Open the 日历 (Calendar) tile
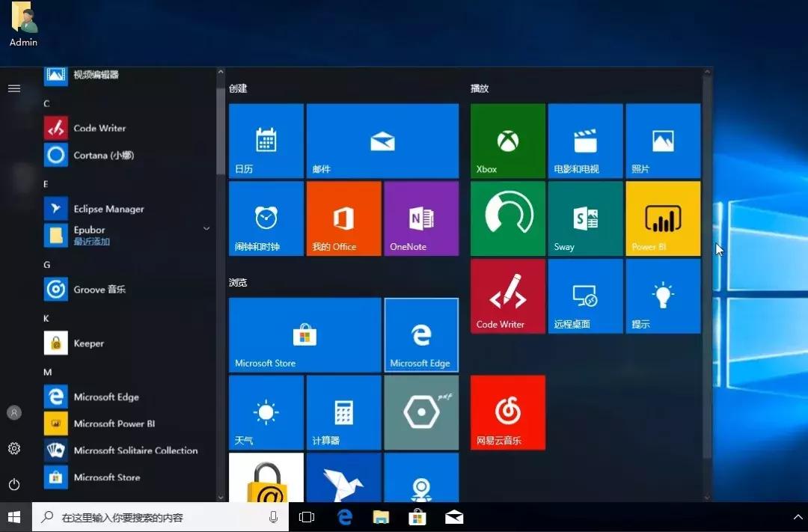 (266, 141)
